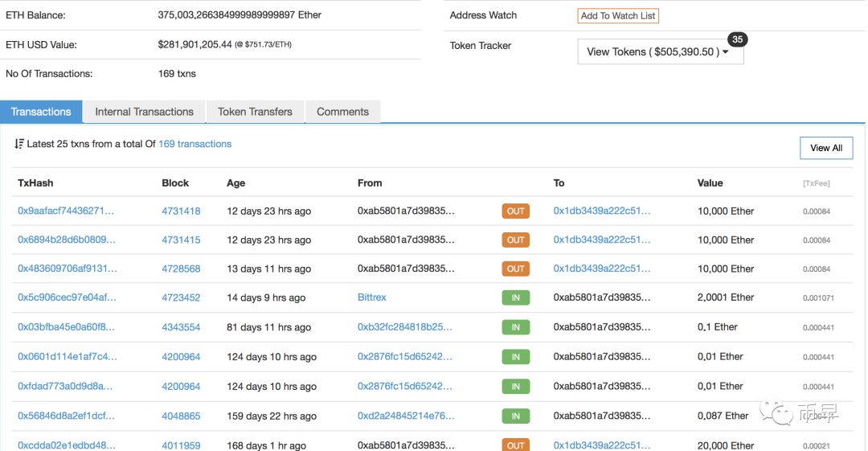Open transaction hash 0x56846d8a2ef1dcf
The height and width of the screenshot is (451, 868).
pyautogui.click(x=67, y=416)
